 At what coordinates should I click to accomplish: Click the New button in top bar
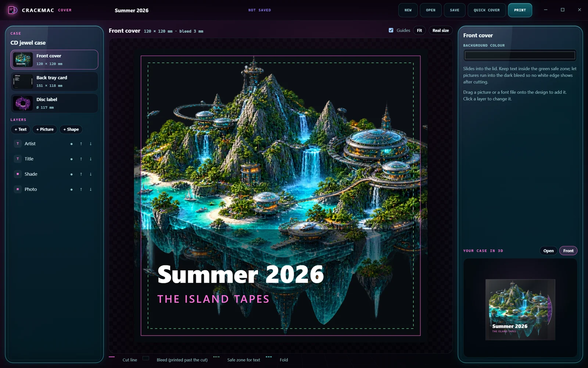click(408, 10)
